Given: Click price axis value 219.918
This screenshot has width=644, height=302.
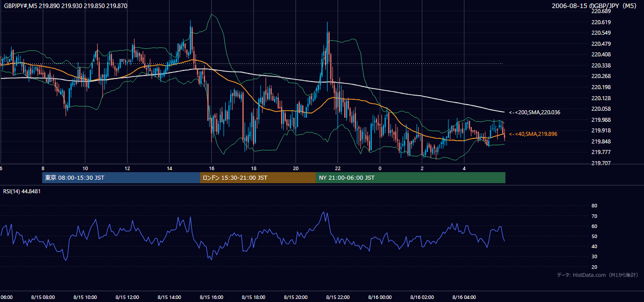Looking at the screenshot, I should click(601, 130).
